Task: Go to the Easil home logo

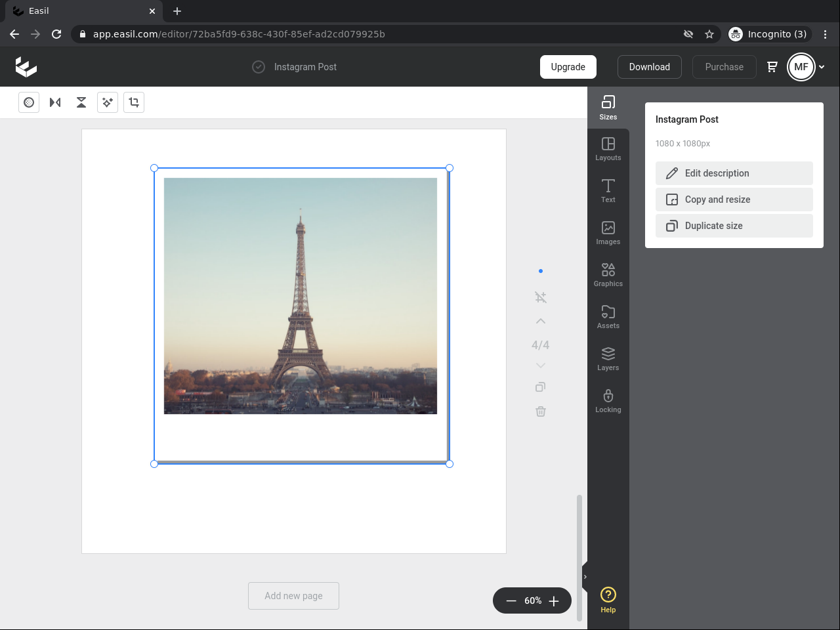Action: point(26,67)
